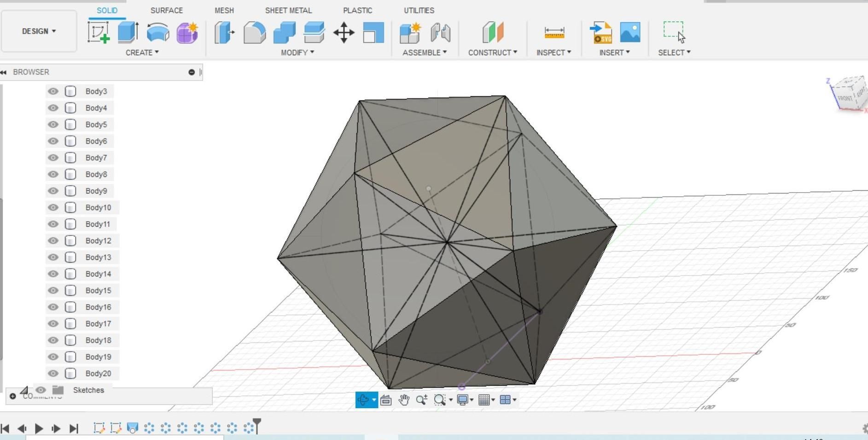Toggle visibility of Body15

53,290
